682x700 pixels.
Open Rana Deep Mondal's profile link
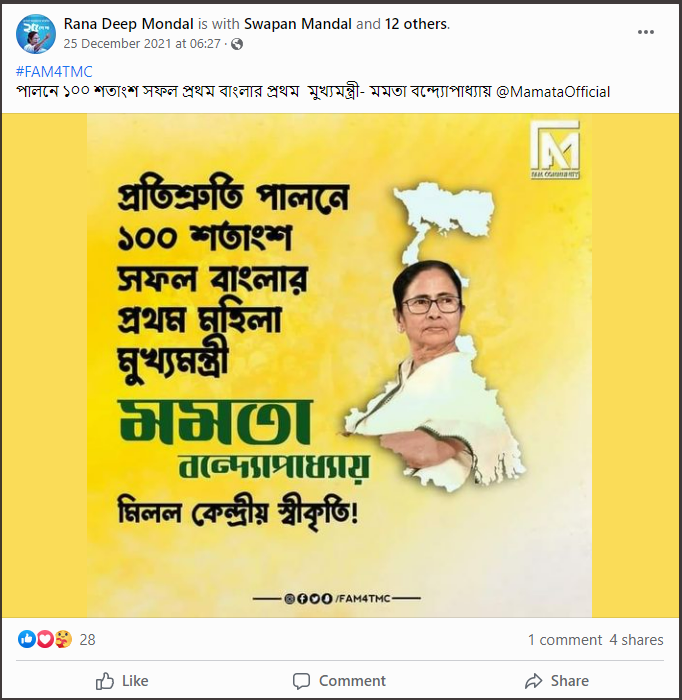coord(129,24)
